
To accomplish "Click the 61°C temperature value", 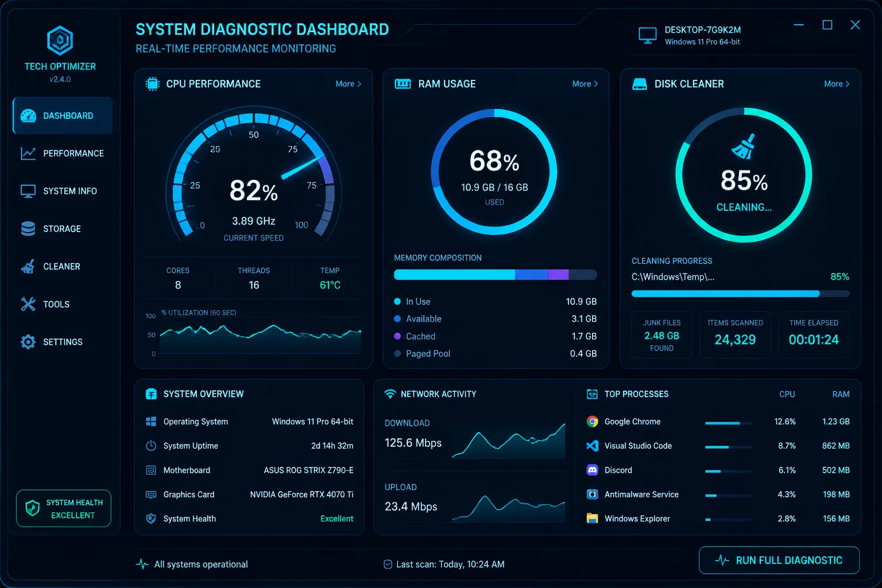I will pos(330,285).
